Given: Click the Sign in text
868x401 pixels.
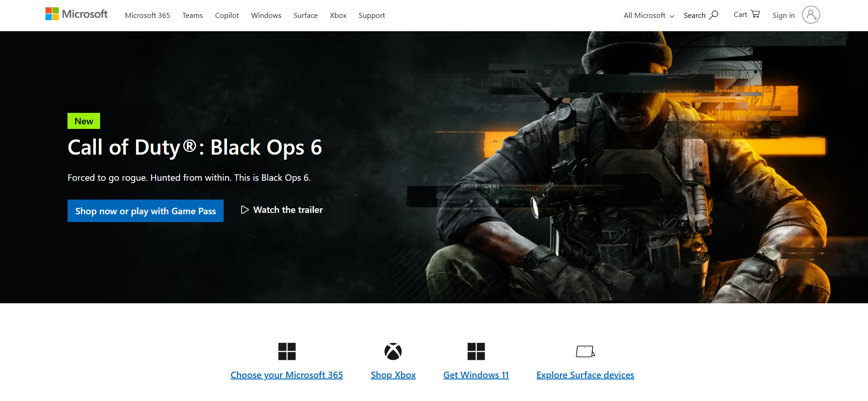Looking at the screenshot, I should pyautogui.click(x=783, y=16).
